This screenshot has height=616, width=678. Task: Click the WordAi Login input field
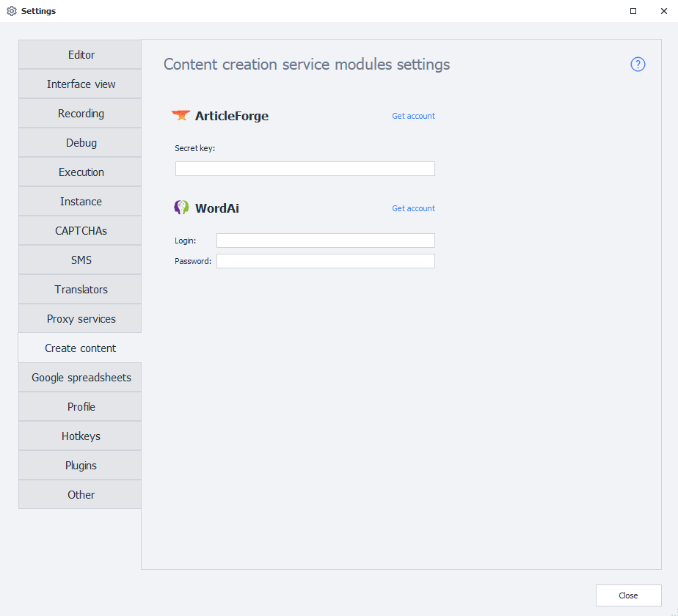click(x=325, y=241)
